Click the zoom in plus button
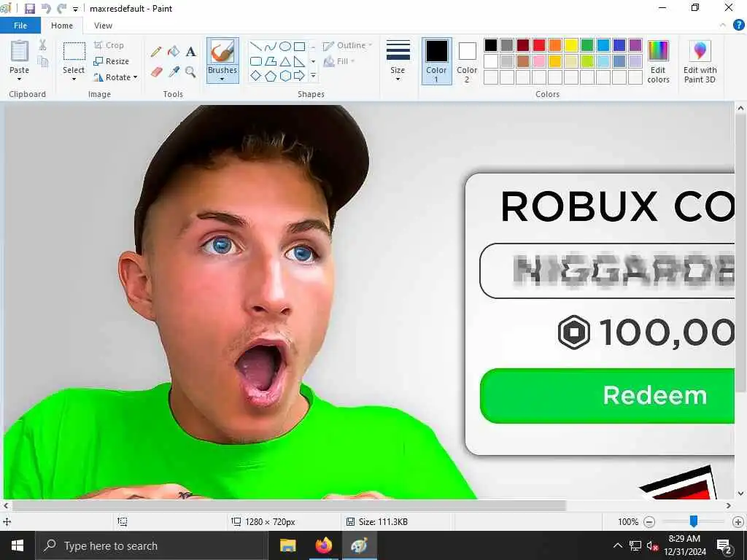Viewport: 747px width, 560px height. (x=738, y=522)
